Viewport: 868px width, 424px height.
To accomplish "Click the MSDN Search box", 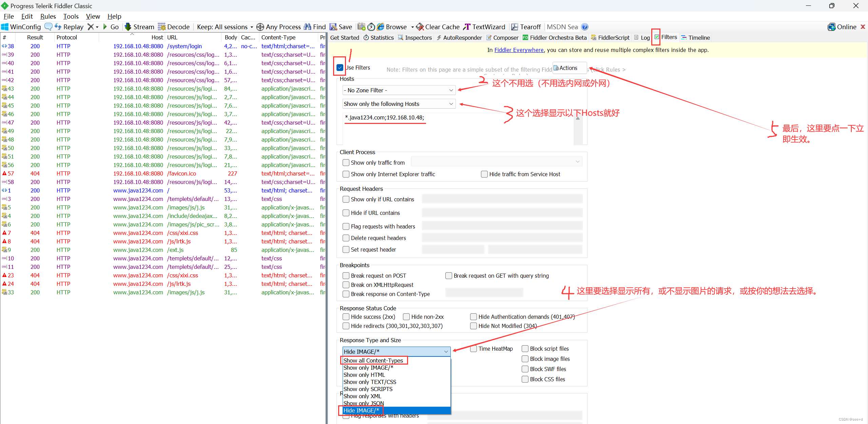I will click(x=562, y=27).
